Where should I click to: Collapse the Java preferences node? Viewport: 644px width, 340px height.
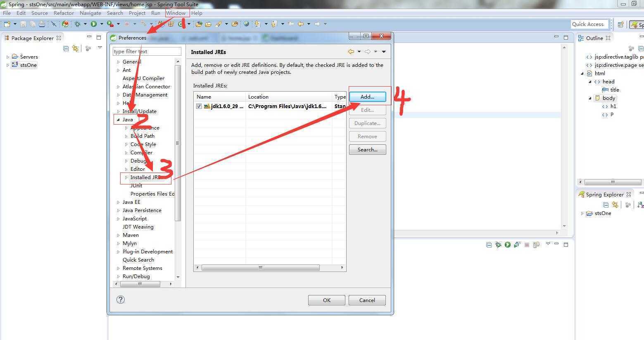tap(118, 120)
